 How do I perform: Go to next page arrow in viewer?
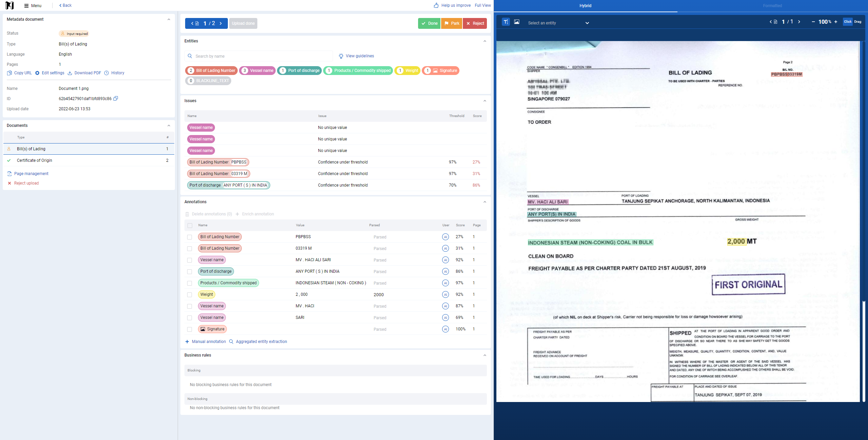pos(799,22)
